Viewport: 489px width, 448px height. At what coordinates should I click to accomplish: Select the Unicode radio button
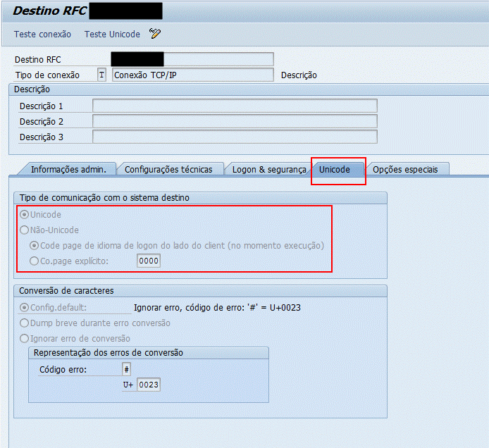pos(25,214)
